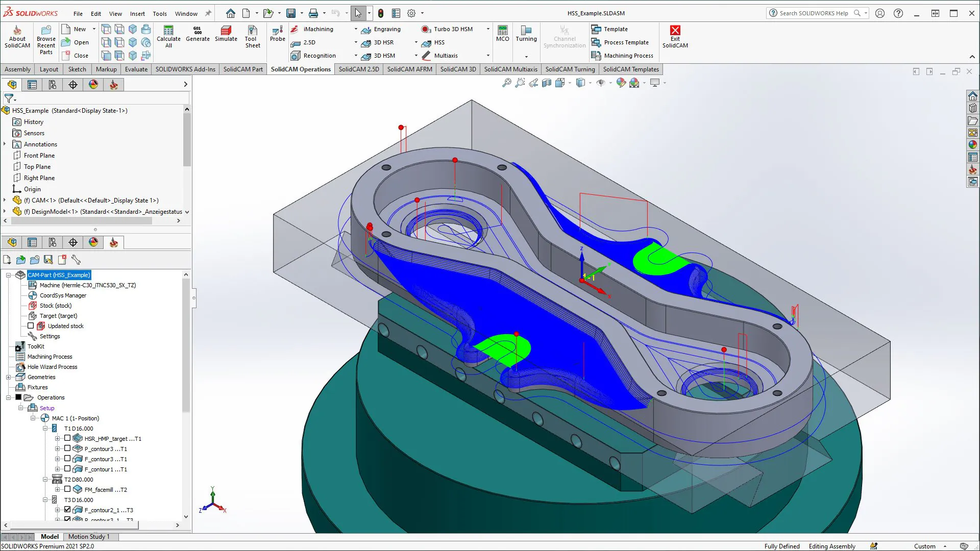Expand the Geometries tree node
Screen dimensions: 980x551
tap(8, 377)
